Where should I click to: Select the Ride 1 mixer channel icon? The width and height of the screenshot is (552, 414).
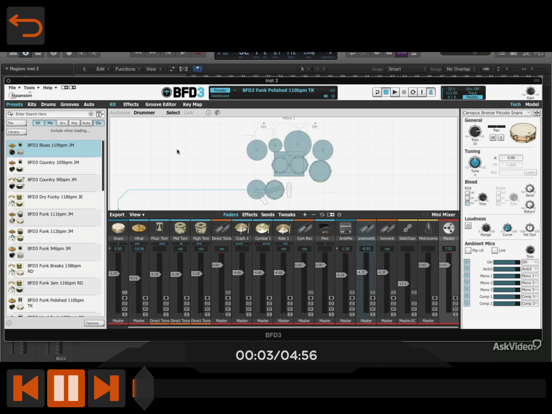283,228
